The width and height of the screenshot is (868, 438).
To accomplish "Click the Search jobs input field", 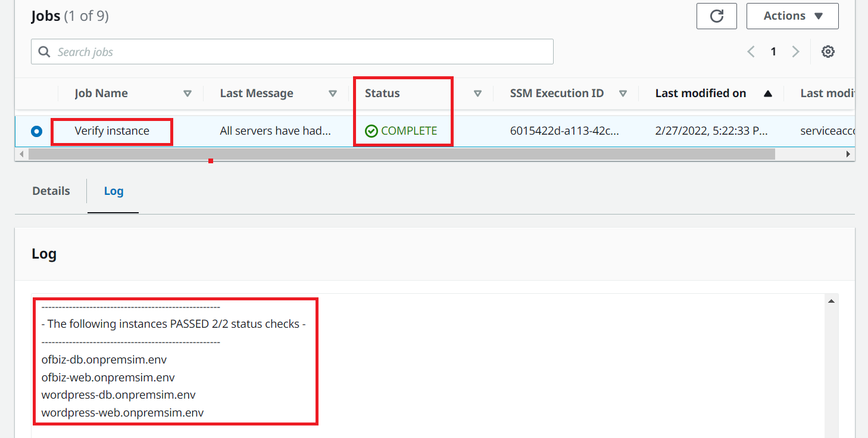I will tap(292, 52).
